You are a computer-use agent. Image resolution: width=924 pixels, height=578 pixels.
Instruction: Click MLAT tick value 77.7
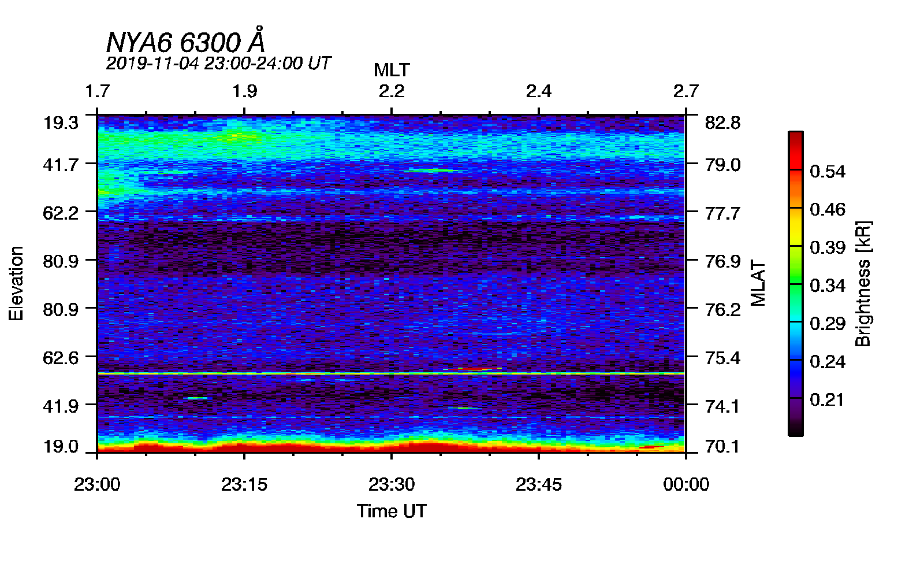tap(722, 213)
